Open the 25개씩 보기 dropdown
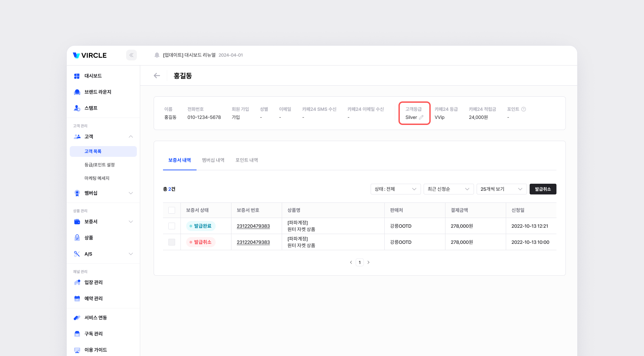The image size is (644, 356). click(501, 189)
